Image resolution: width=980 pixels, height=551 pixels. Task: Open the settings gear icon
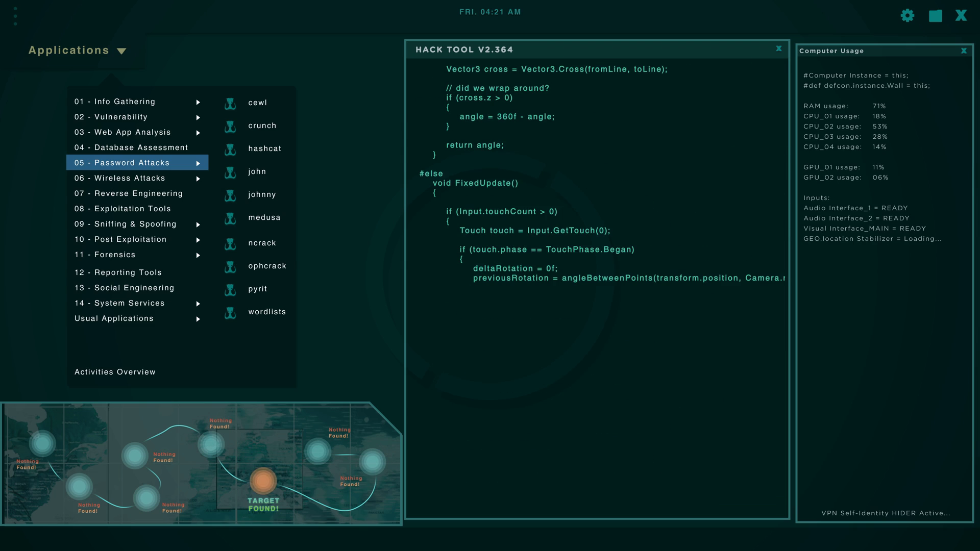pos(908,16)
